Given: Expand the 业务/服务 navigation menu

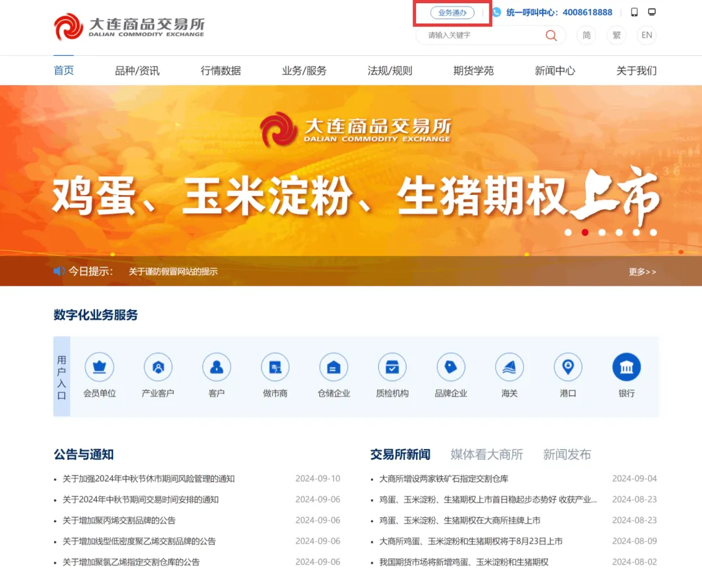Looking at the screenshot, I should click(304, 71).
